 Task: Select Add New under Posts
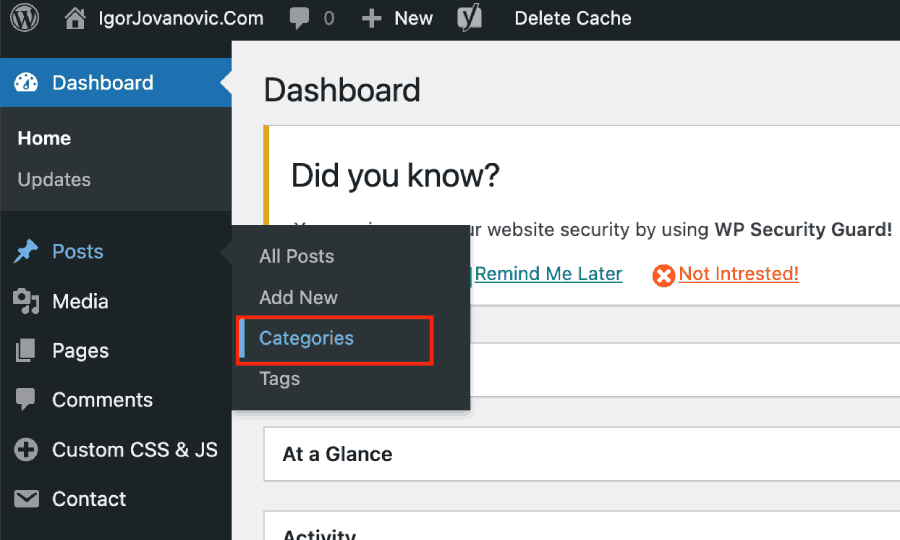[298, 297]
